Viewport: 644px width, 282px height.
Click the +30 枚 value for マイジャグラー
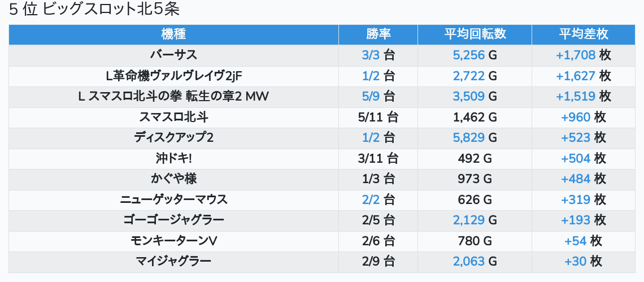(584, 261)
